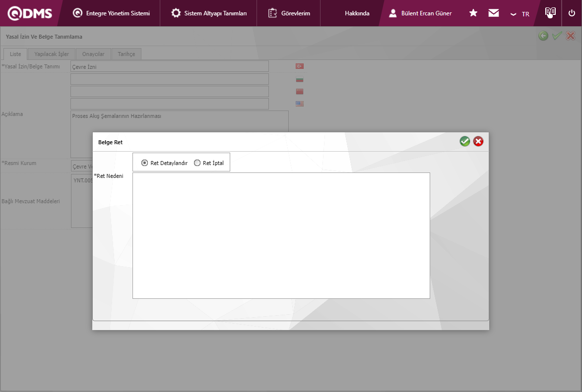
Task: Open the TR language dropdown
Action: [x=520, y=14]
